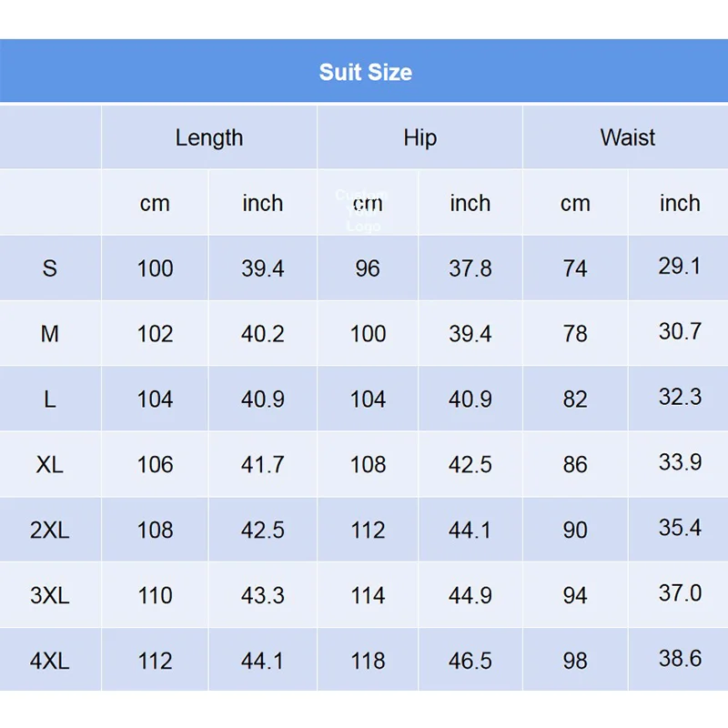The width and height of the screenshot is (728, 728).
Task: Select the 29.1 waist inch cell
Action: pos(679,268)
